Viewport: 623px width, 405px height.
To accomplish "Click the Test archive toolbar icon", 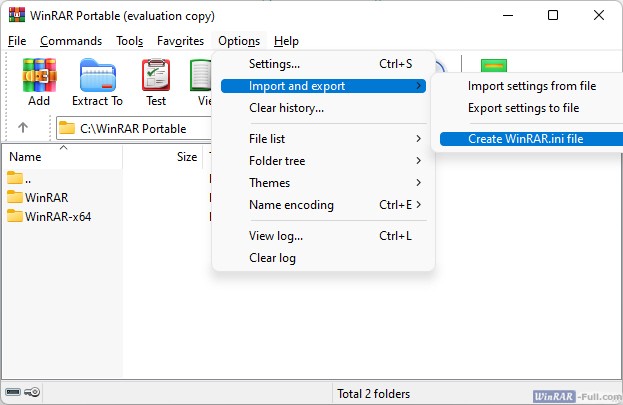I will [156, 76].
